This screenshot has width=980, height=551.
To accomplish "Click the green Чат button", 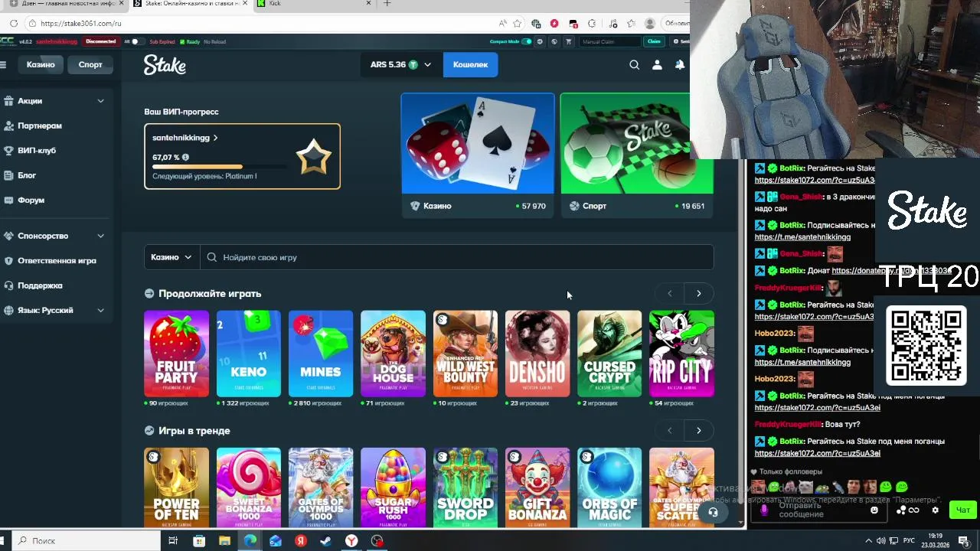I will click(963, 510).
